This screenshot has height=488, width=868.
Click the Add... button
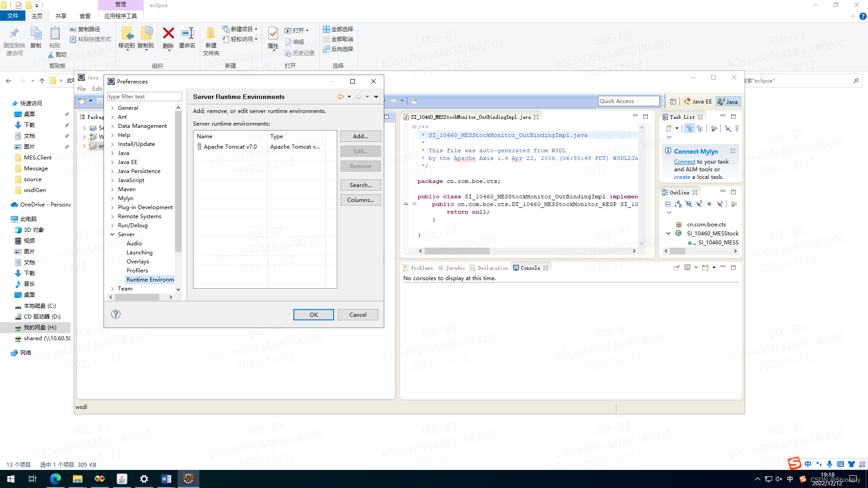(360, 136)
